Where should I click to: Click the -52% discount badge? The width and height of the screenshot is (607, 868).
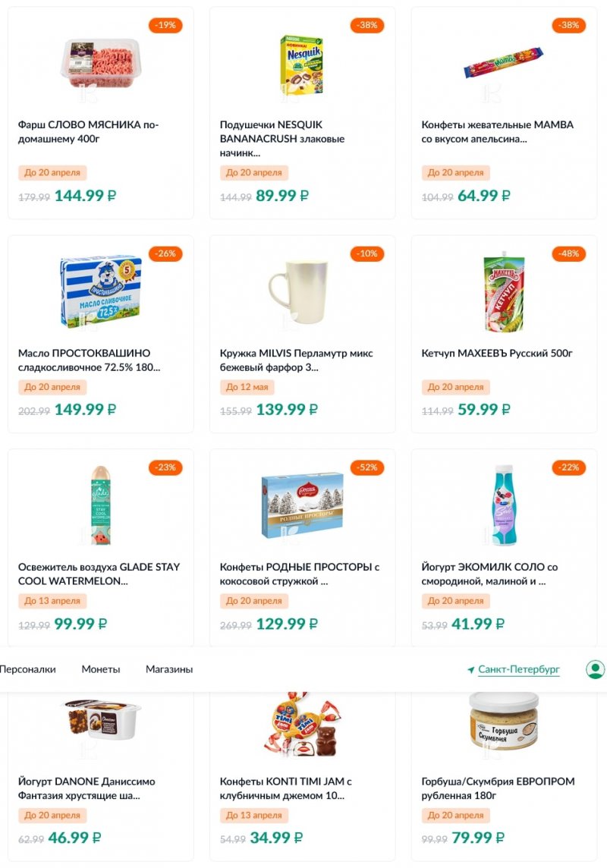[367, 467]
